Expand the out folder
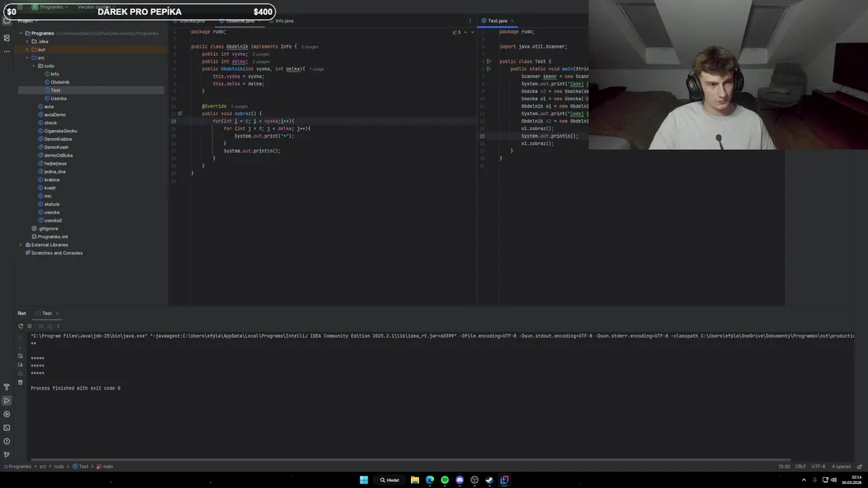 pyautogui.click(x=26, y=49)
